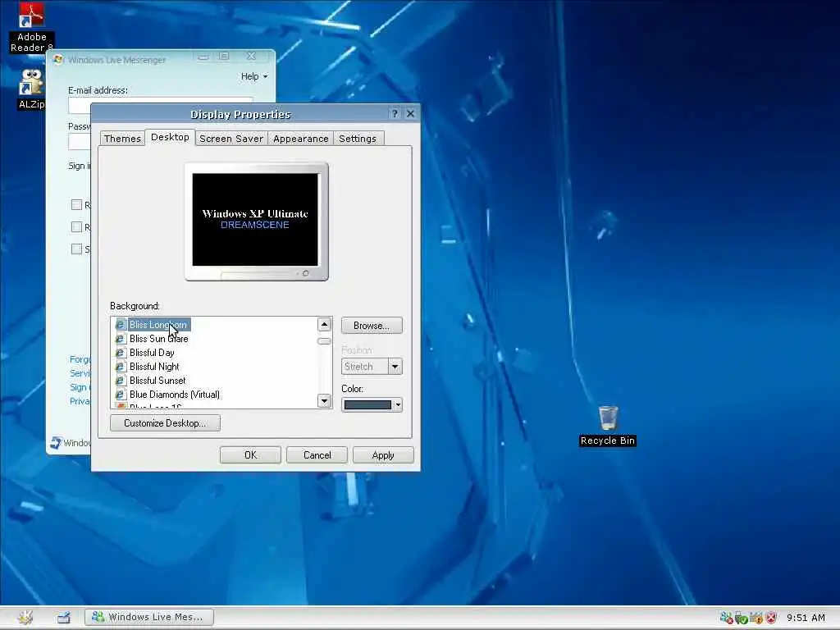Click the Blissful Day file icon
The image size is (840, 630).
(x=121, y=353)
